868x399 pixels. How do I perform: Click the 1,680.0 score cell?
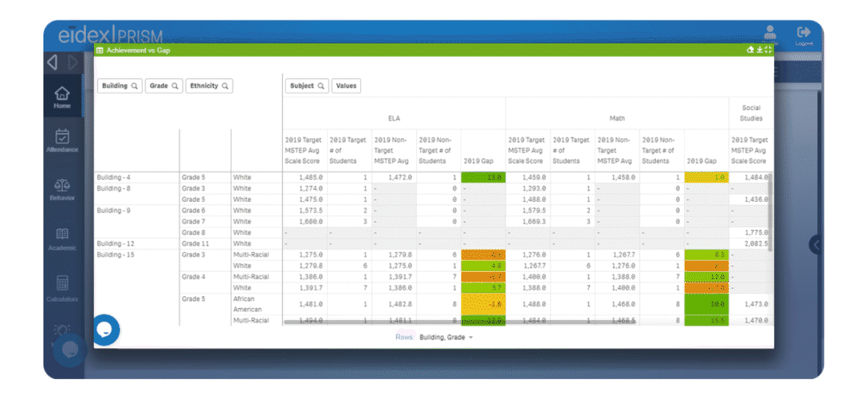tap(305, 222)
